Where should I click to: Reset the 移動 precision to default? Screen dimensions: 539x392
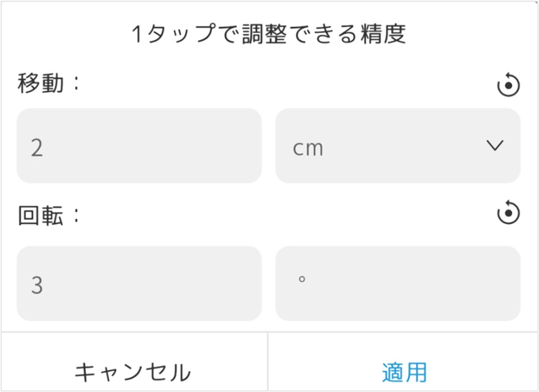[x=508, y=86]
